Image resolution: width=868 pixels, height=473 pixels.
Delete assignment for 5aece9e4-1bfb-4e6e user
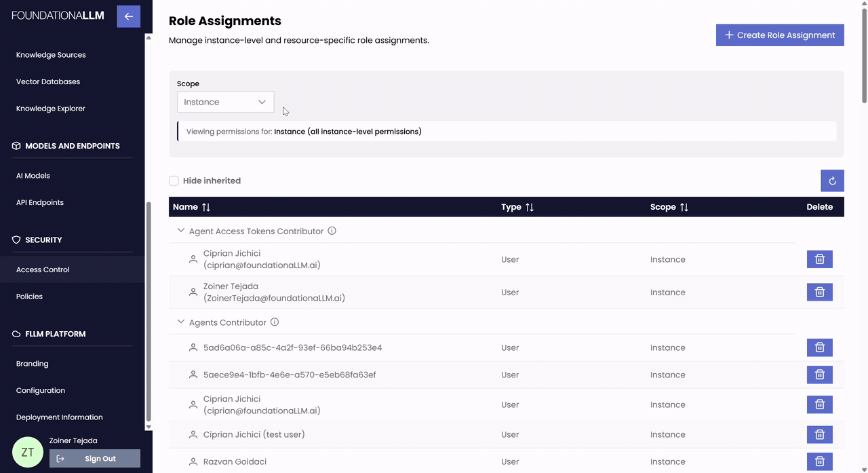(819, 375)
